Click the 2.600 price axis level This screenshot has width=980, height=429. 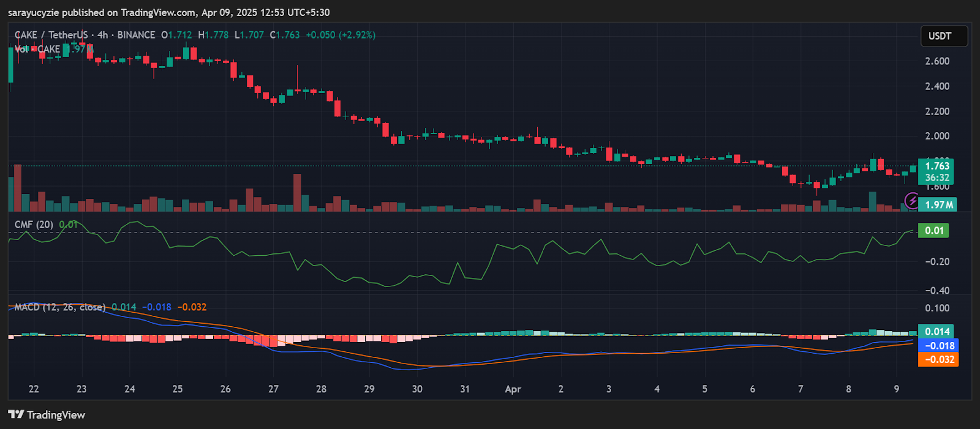point(937,61)
